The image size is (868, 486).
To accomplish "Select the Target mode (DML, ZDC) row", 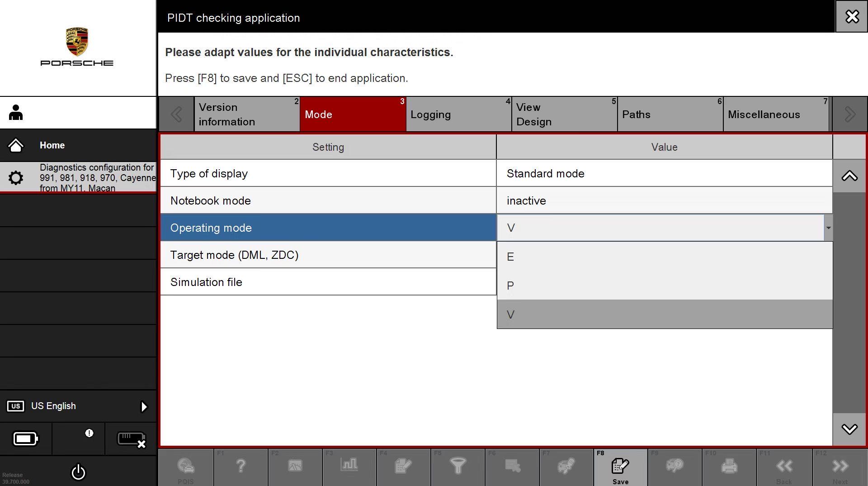I will [x=328, y=255].
